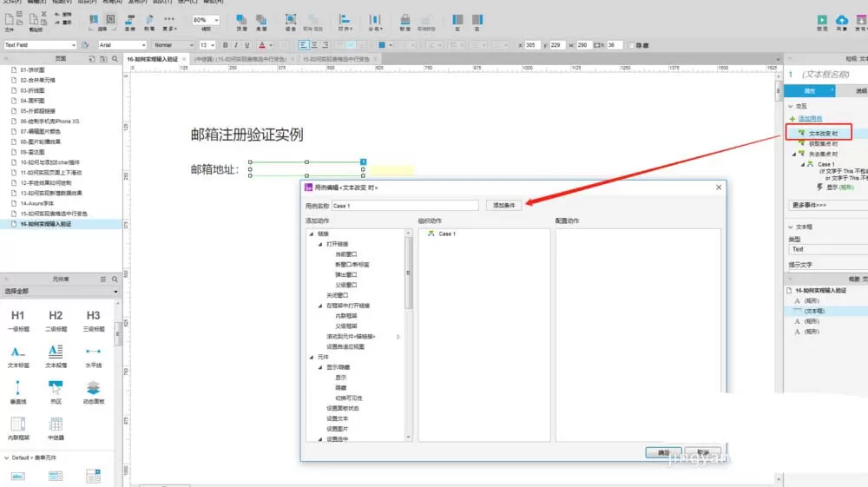This screenshot has height=487, width=868.
Task: Click the cut scissors icon
Action: (43, 14)
